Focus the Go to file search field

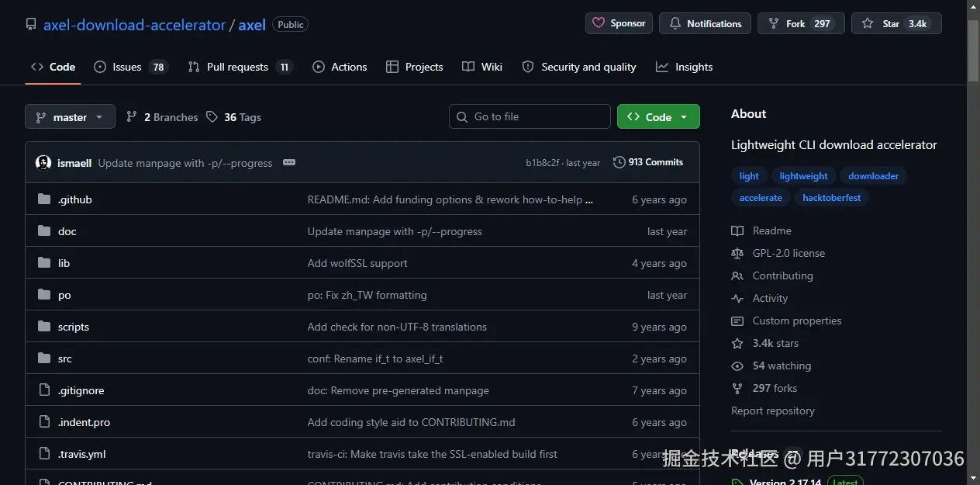click(530, 116)
